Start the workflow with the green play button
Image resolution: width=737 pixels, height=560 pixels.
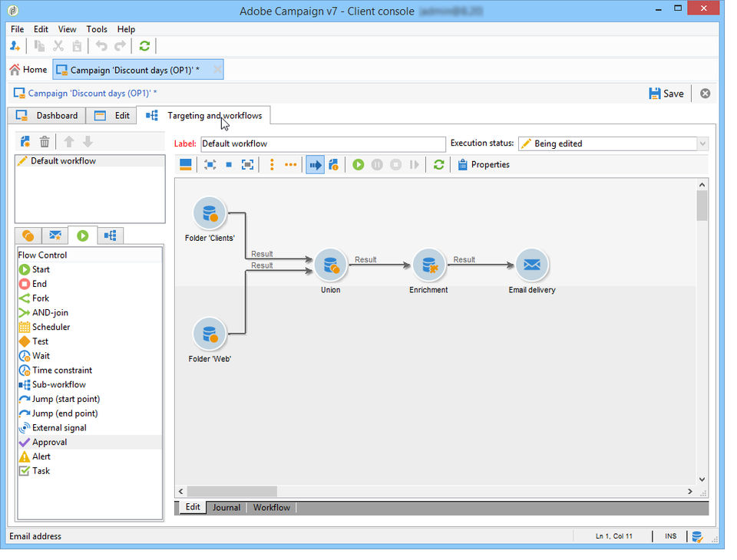(x=359, y=165)
